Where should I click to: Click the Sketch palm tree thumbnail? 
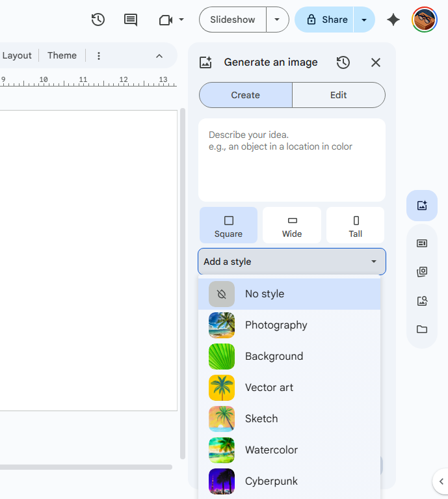222,418
